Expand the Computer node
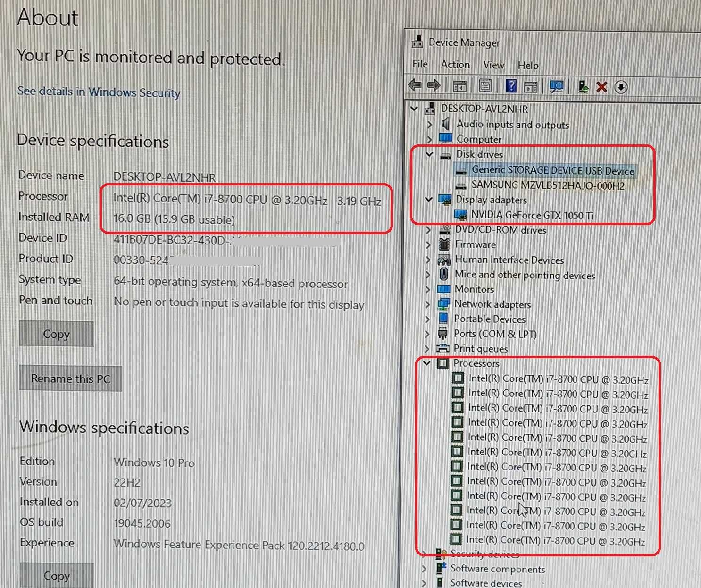The width and height of the screenshot is (701, 588). tap(429, 139)
